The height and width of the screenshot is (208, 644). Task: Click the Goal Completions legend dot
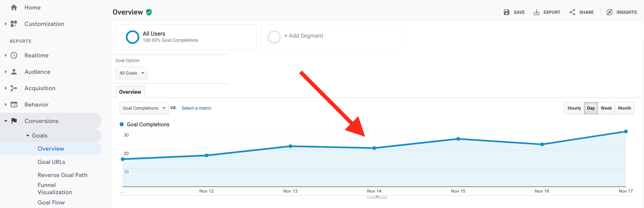(122, 124)
